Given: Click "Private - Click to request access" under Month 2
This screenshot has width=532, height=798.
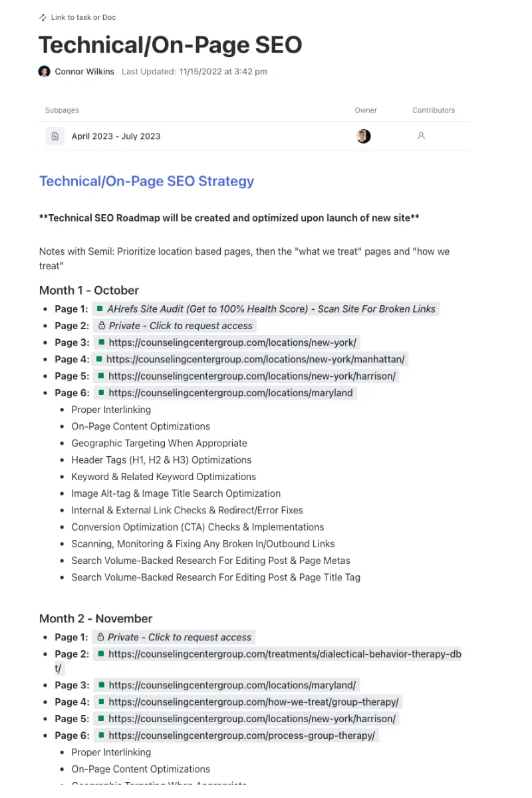Looking at the screenshot, I should tap(176, 636).
